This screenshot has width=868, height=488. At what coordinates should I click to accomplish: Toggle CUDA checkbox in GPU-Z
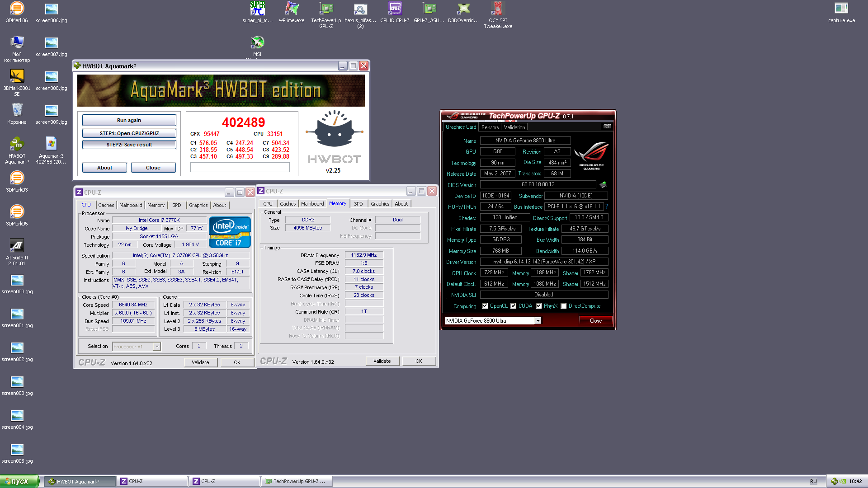pyautogui.click(x=514, y=306)
